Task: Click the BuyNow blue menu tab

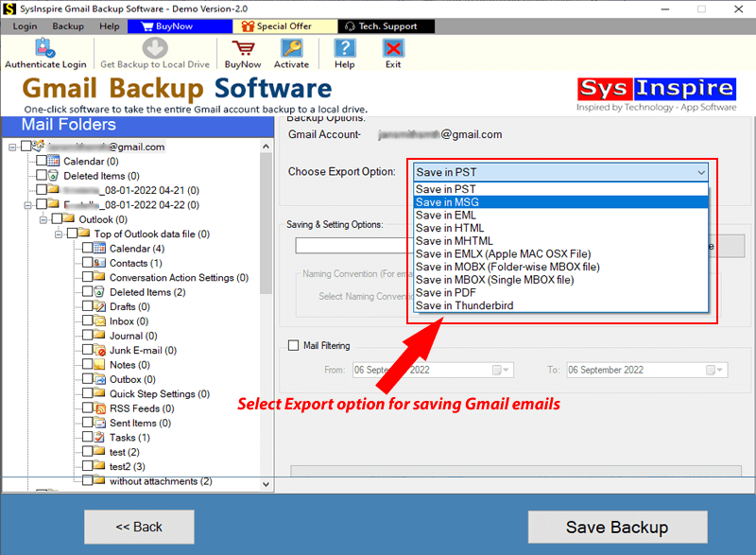Action: [x=180, y=26]
